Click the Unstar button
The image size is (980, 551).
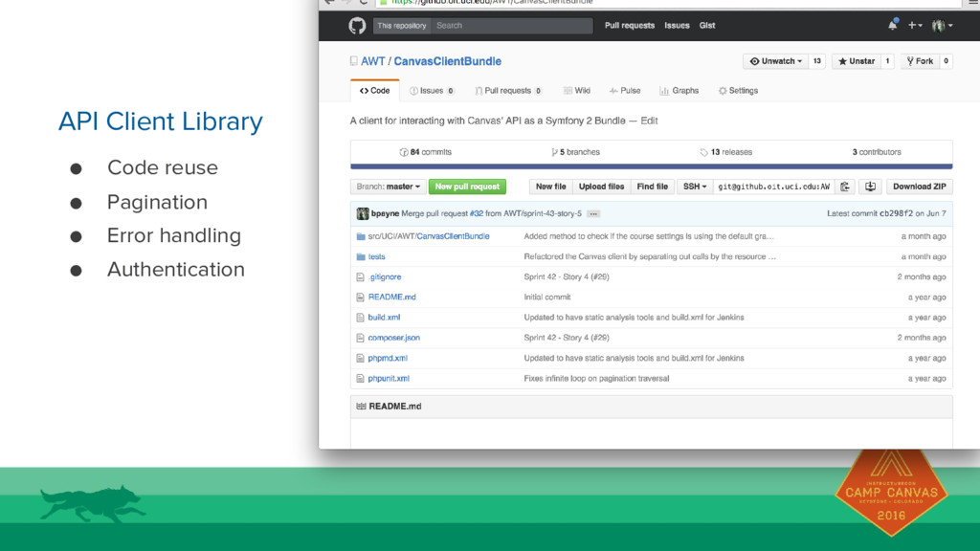click(857, 61)
